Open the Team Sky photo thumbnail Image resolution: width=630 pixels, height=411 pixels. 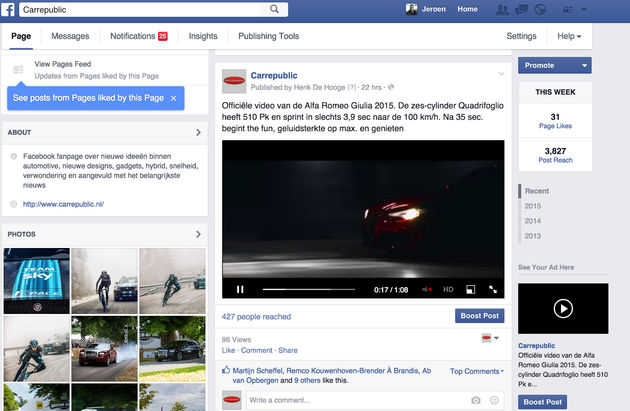[x=37, y=280]
